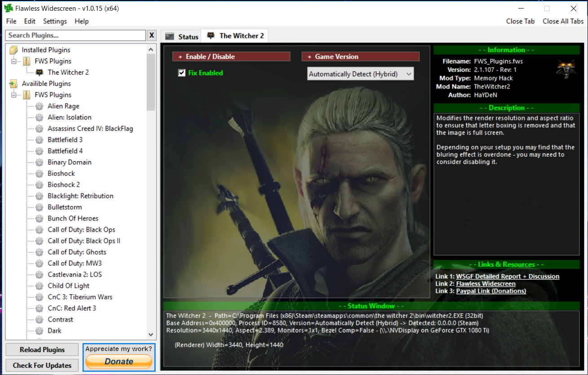
Task: Click gear icon beside Blacklight: Retribution
Action: (40, 196)
